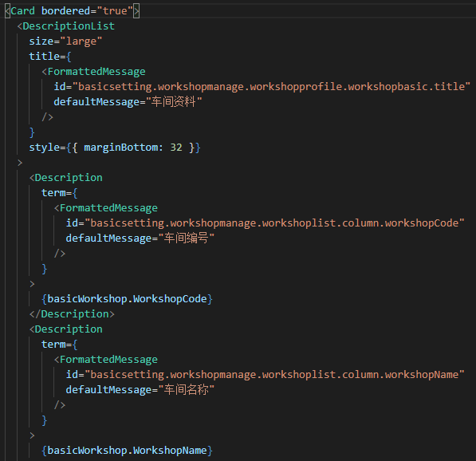Click the /> closing the 车间资料 FormattedMessage
This screenshot has width=476, height=461.
(47, 117)
